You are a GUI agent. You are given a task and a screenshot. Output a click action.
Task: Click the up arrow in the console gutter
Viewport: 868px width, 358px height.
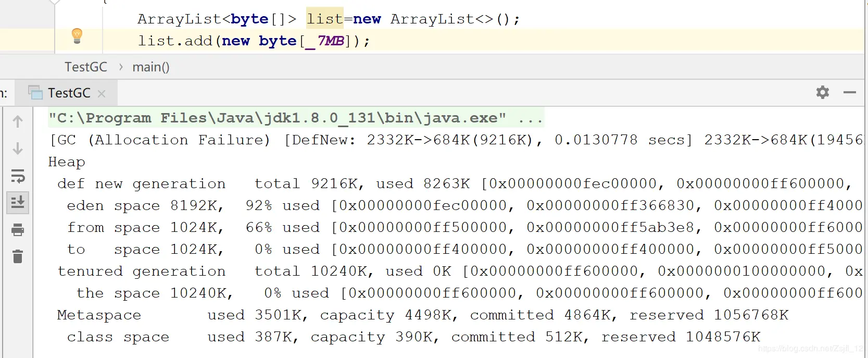(x=18, y=121)
